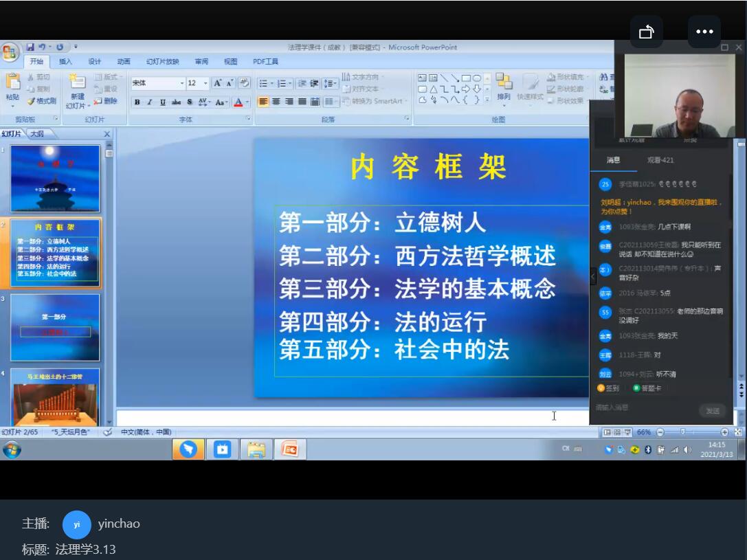Screen dimensions: 747x560
Task: Switch to the Slide Show (幻灯片放映) tab
Action: 162,62
